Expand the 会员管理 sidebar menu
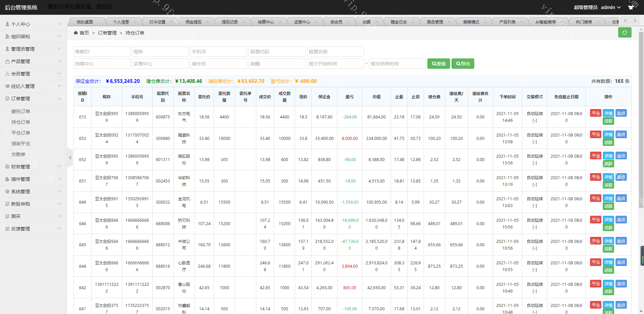The image size is (644, 314). 33,74
